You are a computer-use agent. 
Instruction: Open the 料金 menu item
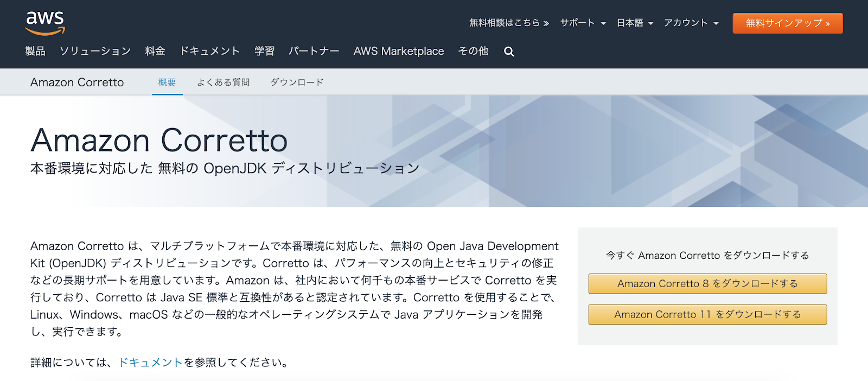click(155, 51)
